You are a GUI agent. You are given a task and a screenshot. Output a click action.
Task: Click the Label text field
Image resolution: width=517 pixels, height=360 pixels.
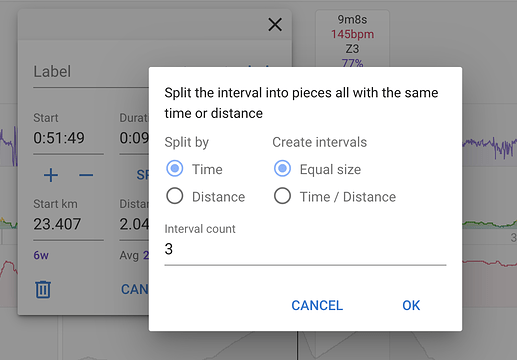click(91, 72)
